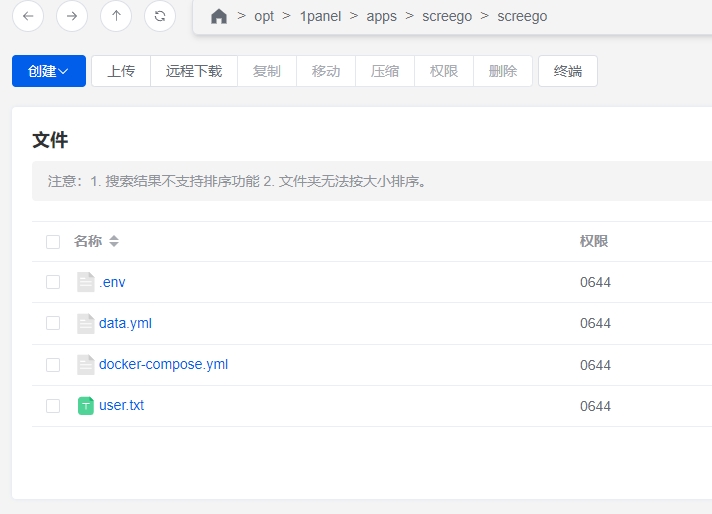712x514 pixels.
Task: Click the 注意 sorting notice text
Action: click(x=237, y=181)
